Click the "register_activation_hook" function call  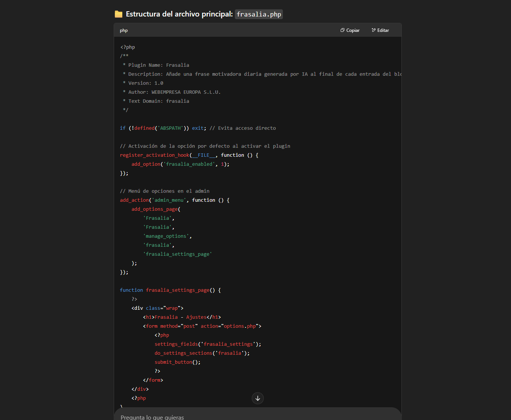point(155,155)
